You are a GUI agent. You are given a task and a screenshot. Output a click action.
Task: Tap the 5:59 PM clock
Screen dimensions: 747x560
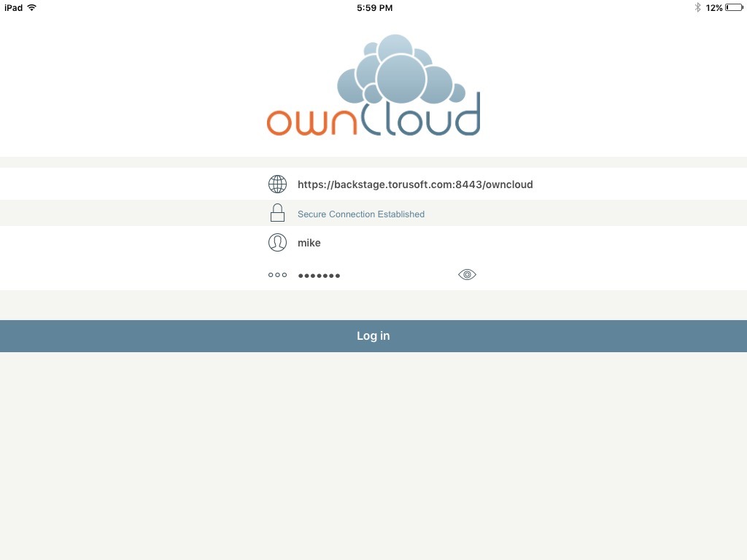374,7
